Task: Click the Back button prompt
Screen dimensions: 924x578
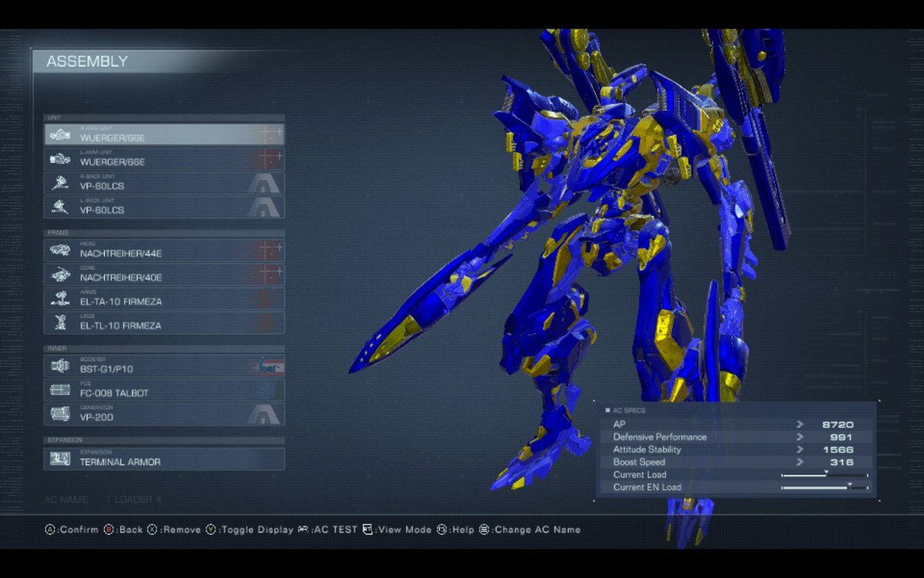Action: (123, 529)
